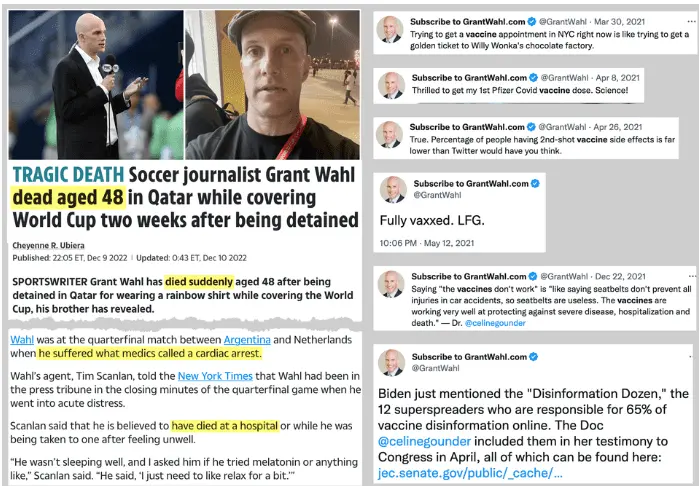Screen dimensions: 699x486
Task: Click @celinegounder in Disinformation Dozen tweet
Action: click(x=424, y=441)
